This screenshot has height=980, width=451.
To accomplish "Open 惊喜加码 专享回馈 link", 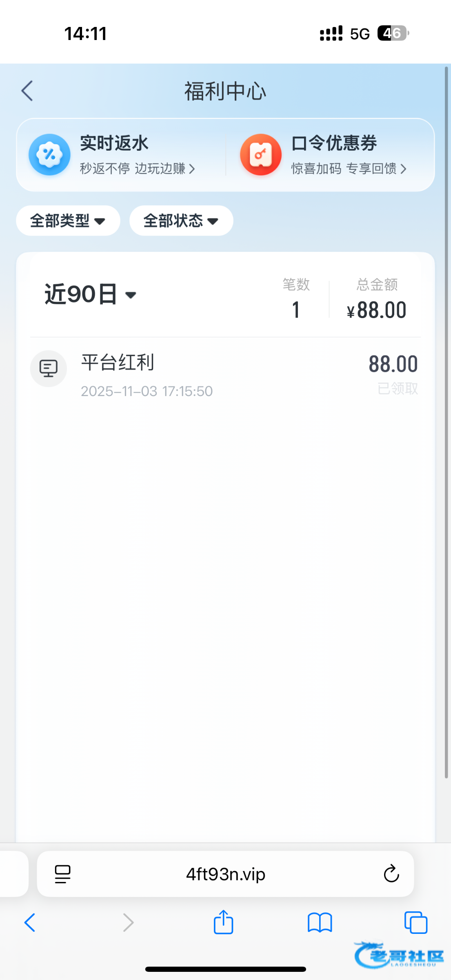I will (349, 169).
